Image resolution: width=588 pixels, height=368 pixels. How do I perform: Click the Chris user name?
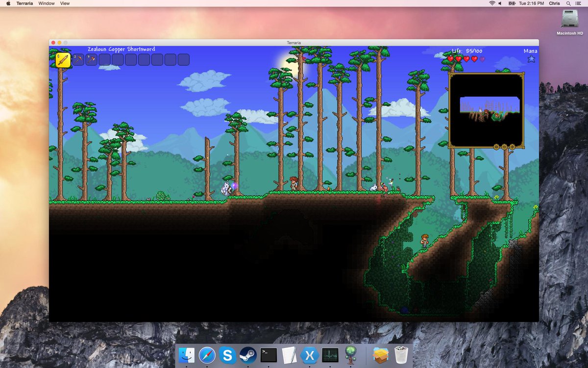[554, 3]
